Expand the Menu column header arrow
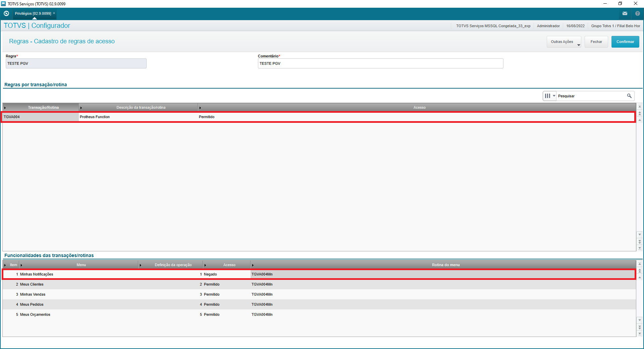 (21, 265)
